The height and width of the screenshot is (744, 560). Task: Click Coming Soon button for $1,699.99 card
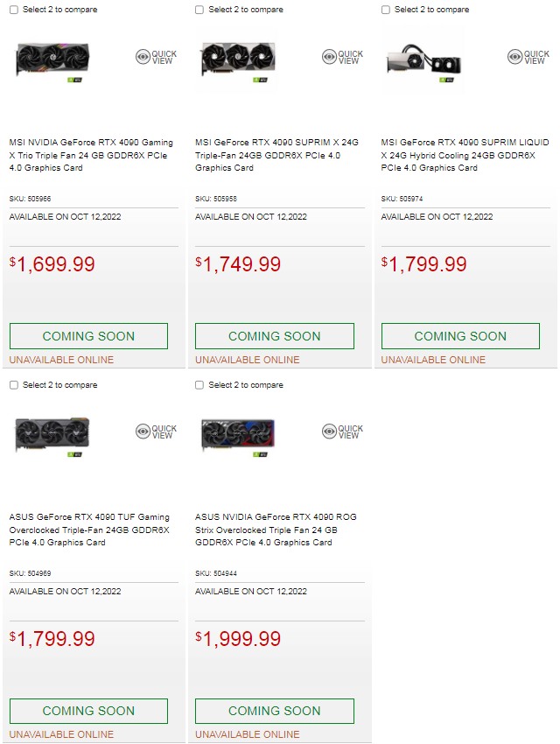point(88,336)
